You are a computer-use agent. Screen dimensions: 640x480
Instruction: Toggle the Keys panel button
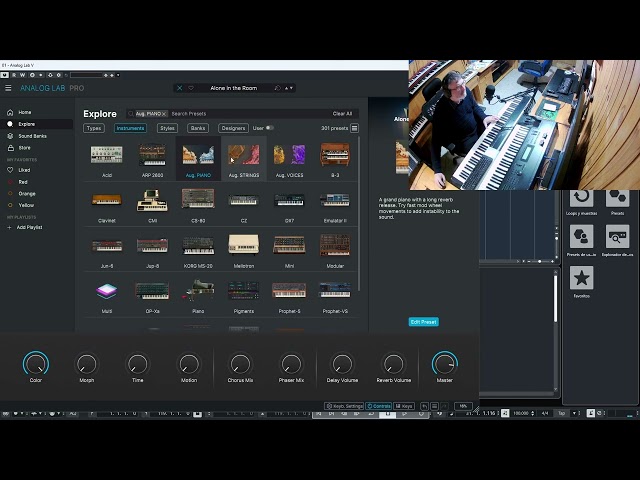click(x=404, y=406)
